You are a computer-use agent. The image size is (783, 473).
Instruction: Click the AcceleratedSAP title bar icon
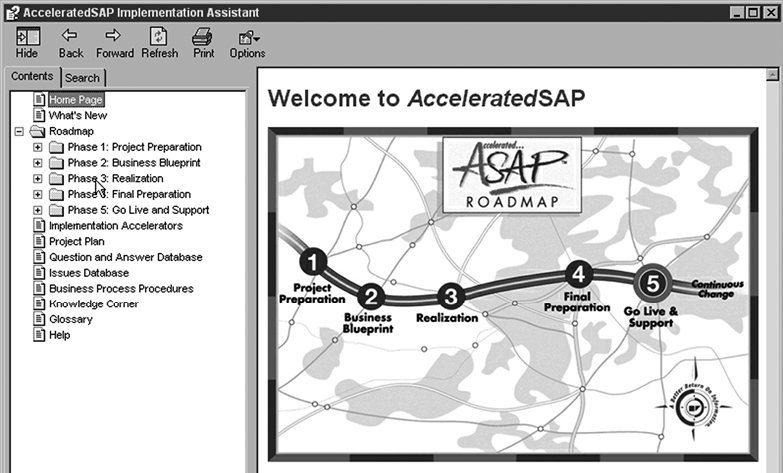point(12,12)
